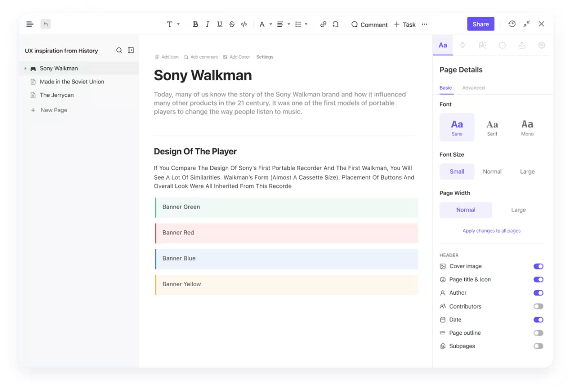This screenshot has height=392, width=572.
Task: Disable the Author toggle
Action: (538, 293)
